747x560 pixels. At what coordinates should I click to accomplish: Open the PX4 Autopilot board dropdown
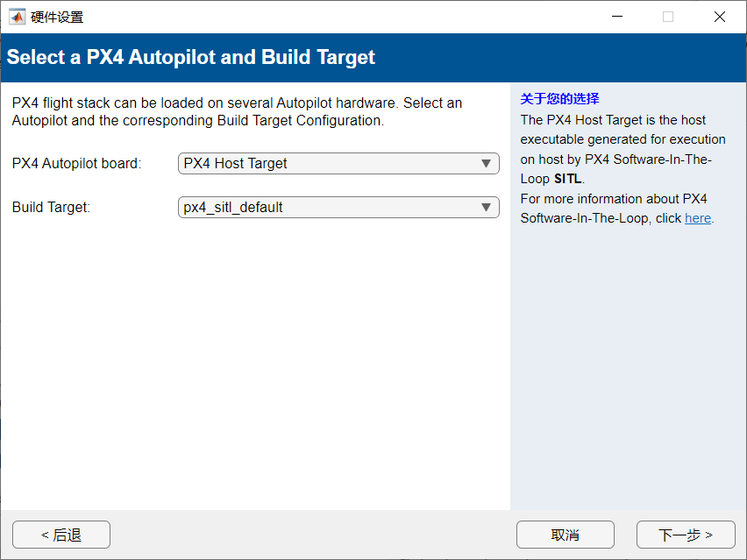pos(338,163)
